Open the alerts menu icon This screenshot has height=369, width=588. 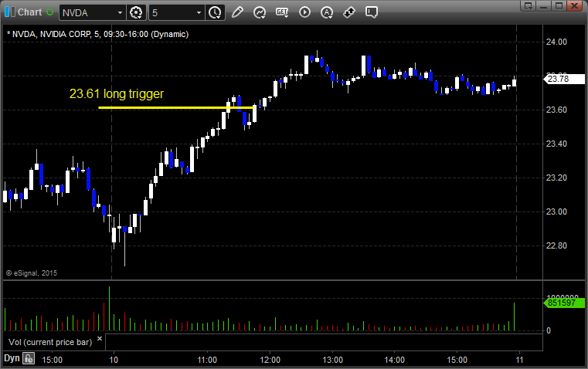[x=327, y=12]
